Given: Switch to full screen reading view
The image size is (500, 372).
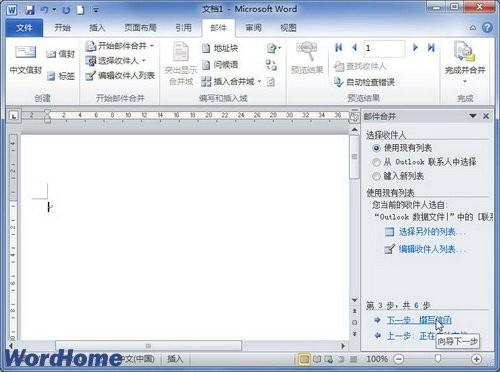Looking at the screenshot, I should click(317, 359).
